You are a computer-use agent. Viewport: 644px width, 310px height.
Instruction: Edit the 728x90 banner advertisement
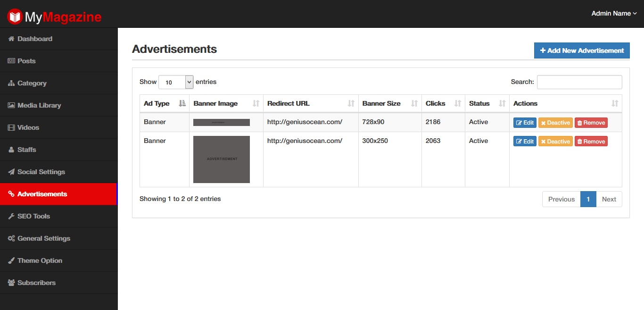pyautogui.click(x=525, y=123)
